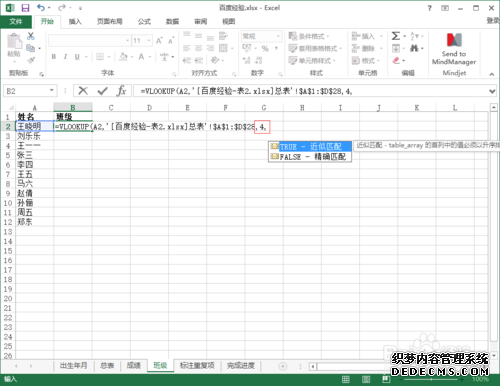Open the number format dropdown
The image size is (500, 386).
[x=278, y=36]
